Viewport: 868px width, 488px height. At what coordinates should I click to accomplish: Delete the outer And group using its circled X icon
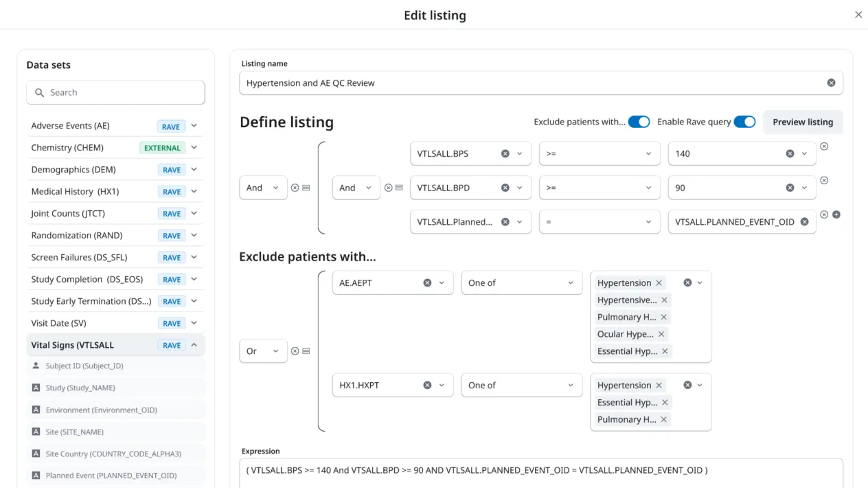point(295,188)
